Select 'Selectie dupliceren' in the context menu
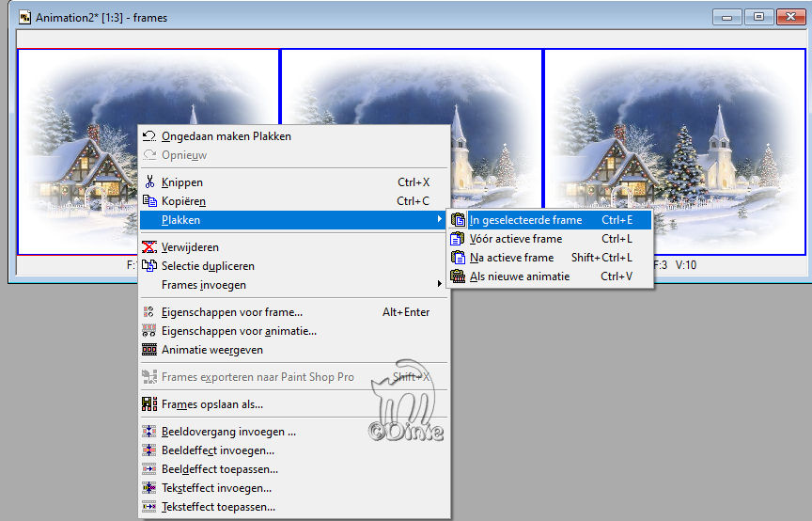The width and height of the screenshot is (812, 521). pos(208,266)
